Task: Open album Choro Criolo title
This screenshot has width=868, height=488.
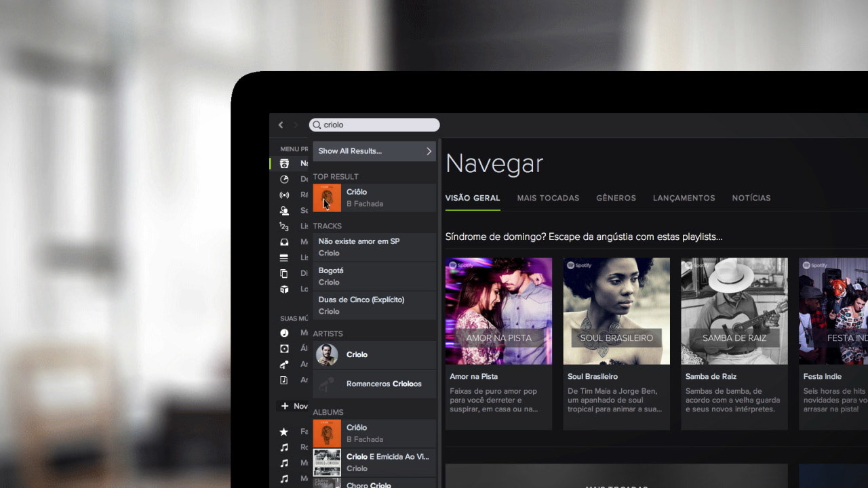Action: point(369,485)
